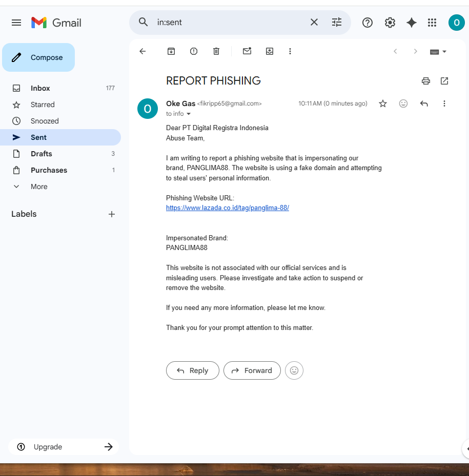Print the whole conversation

click(x=426, y=81)
